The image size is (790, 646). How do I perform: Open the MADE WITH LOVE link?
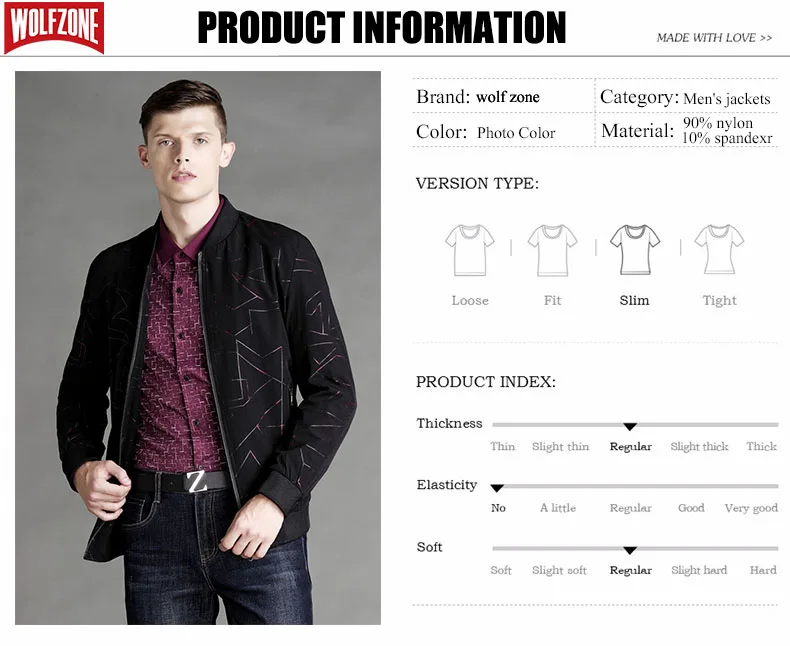(x=714, y=38)
